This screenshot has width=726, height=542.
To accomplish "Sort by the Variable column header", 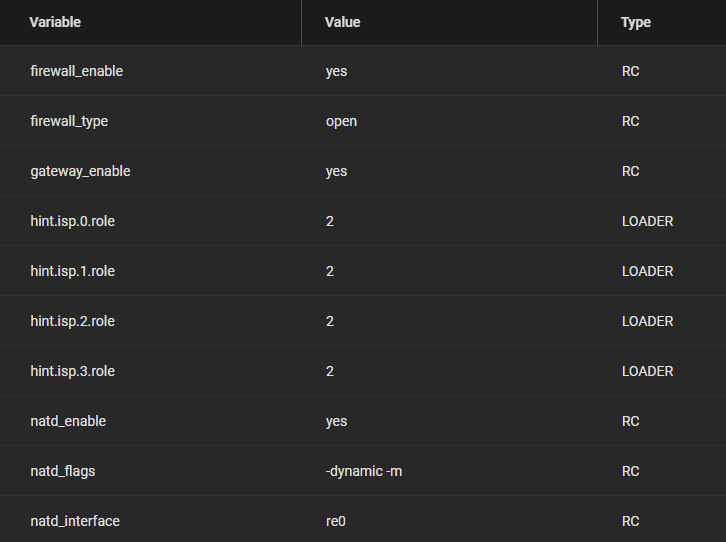I will click(x=55, y=22).
